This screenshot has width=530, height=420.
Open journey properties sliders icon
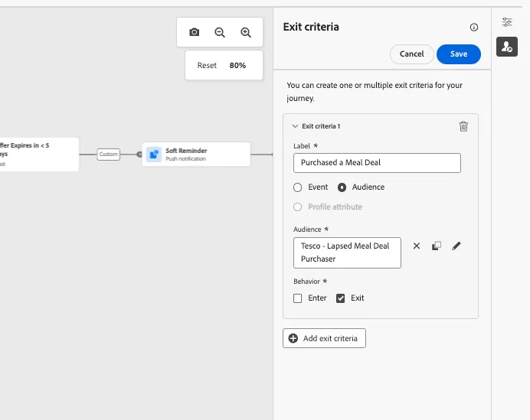pos(507,22)
